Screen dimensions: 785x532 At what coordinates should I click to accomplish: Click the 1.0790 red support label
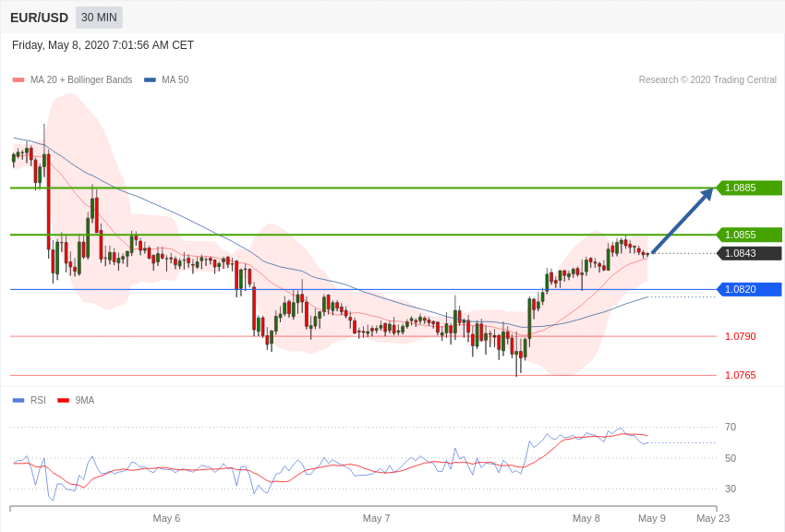coord(741,336)
